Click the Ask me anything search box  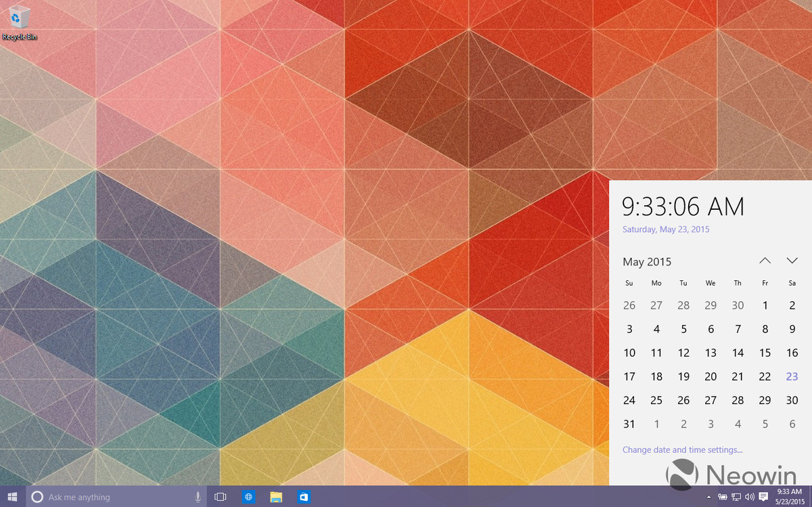point(115,497)
